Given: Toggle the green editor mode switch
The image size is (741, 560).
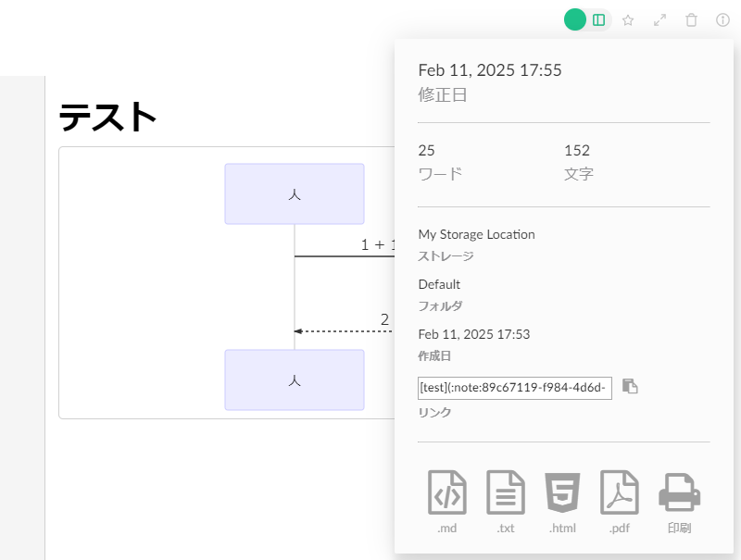Looking at the screenshot, I should pos(575,19).
